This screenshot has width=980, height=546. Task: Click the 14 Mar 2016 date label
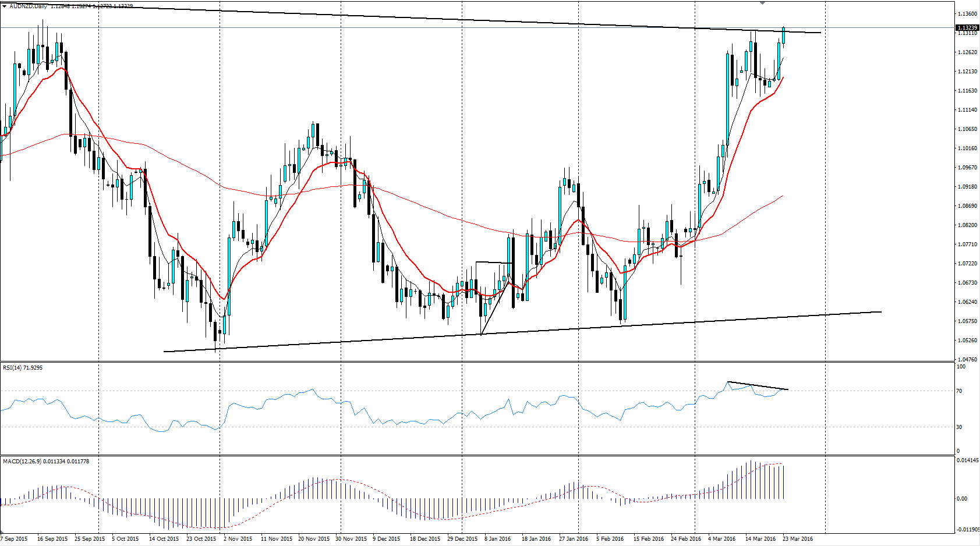tap(760, 539)
